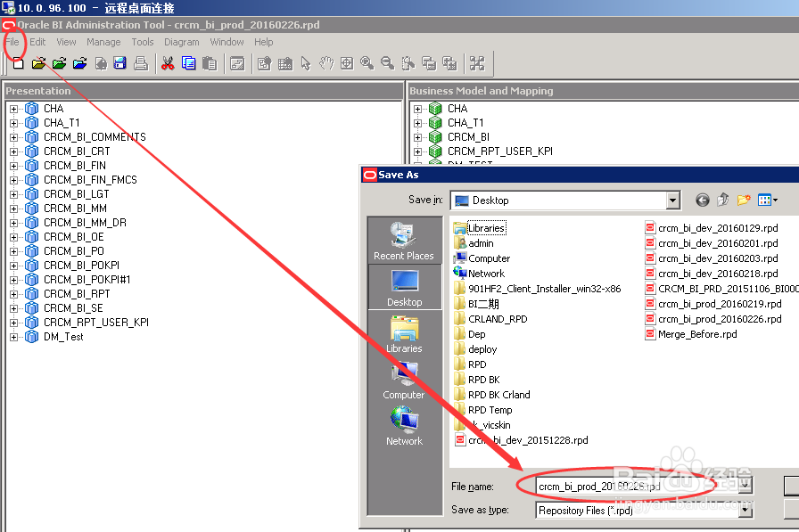Click the auto layout icon at toolbar end
This screenshot has height=532, width=799.
click(477, 63)
